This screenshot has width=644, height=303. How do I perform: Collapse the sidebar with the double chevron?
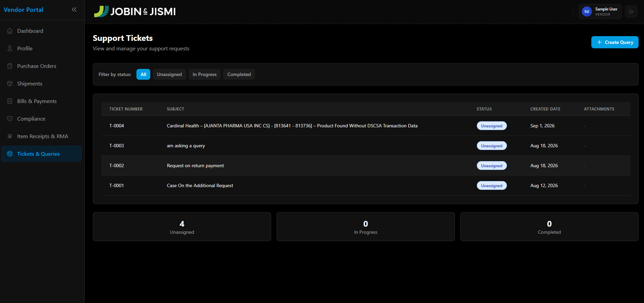click(74, 9)
